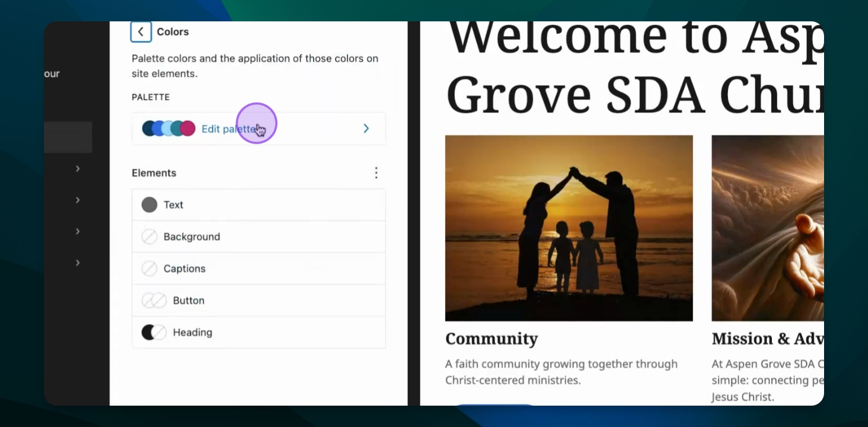Screen dimensions: 868x427
Task: Click the chevron arrow in the palette row
Action: tap(366, 129)
